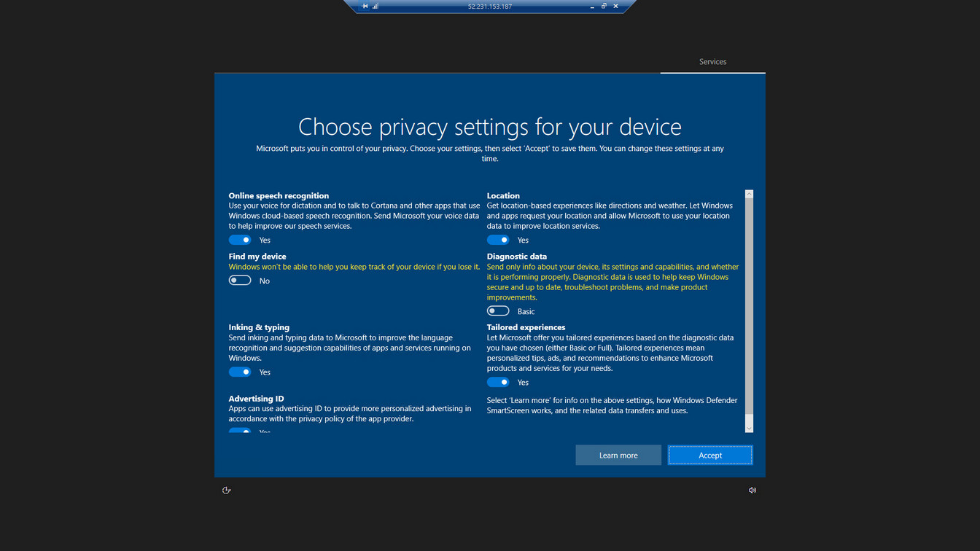Click the IP address 52.231.153.187 label

coord(490,7)
